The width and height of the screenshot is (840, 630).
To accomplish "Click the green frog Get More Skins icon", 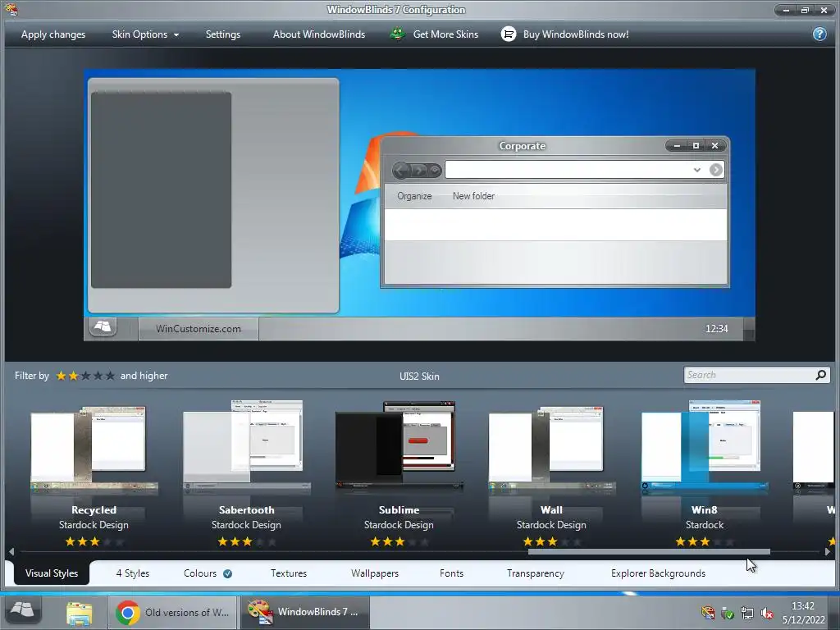I will click(397, 34).
